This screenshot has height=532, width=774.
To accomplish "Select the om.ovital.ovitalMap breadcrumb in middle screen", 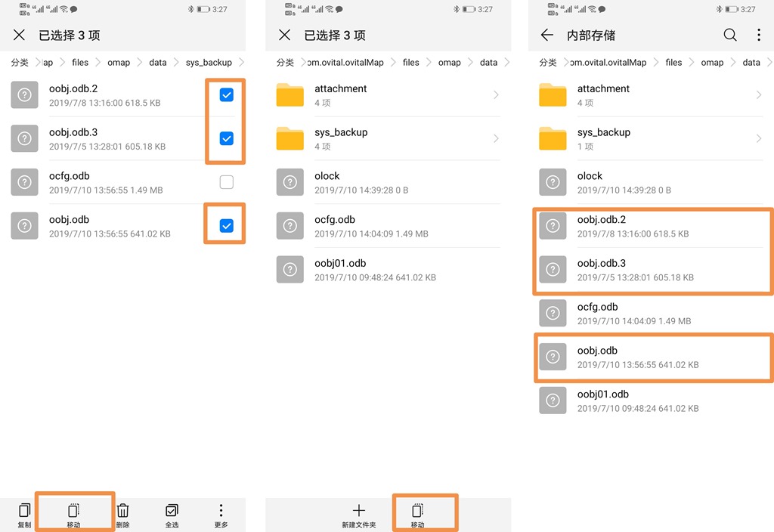I will tap(344, 63).
